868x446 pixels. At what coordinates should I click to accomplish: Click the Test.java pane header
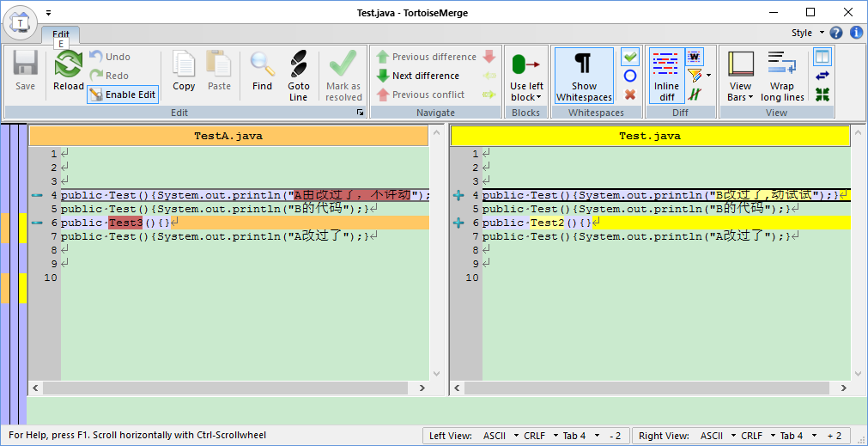tap(650, 136)
